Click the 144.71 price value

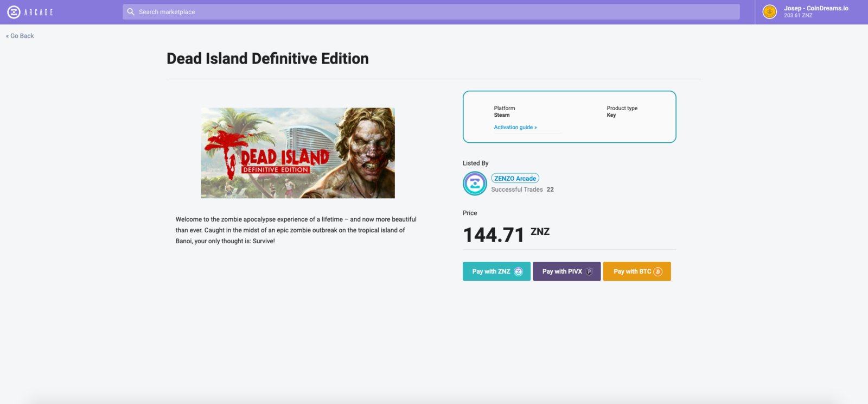[494, 235]
